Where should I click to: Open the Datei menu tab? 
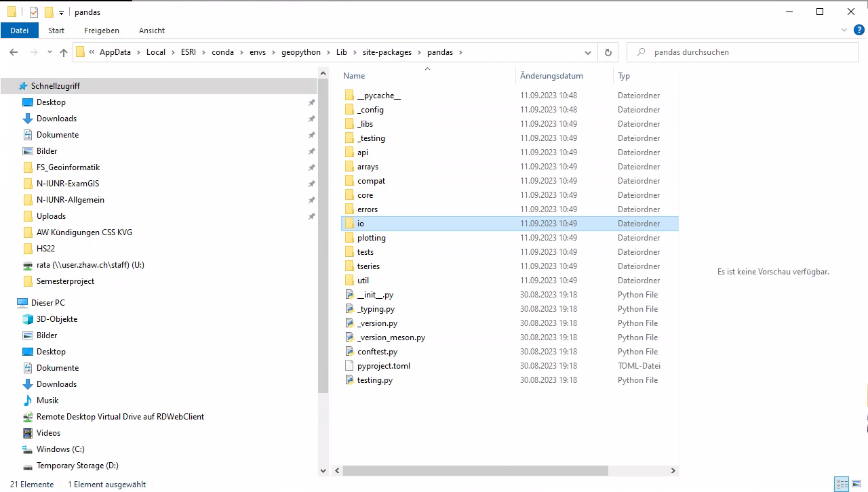20,30
